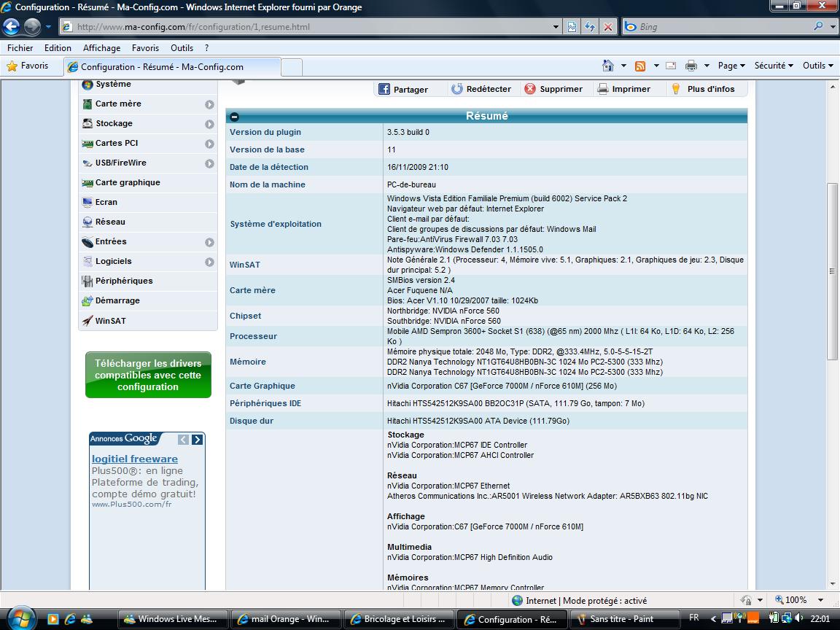Refresh the page using the address bar icon
The image size is (840, 630).
(x=590, y=27)
